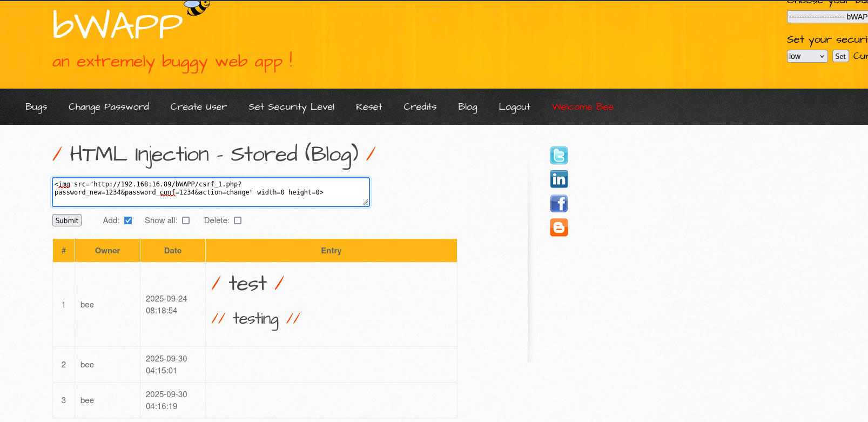Open the Blog nav item

467,107
